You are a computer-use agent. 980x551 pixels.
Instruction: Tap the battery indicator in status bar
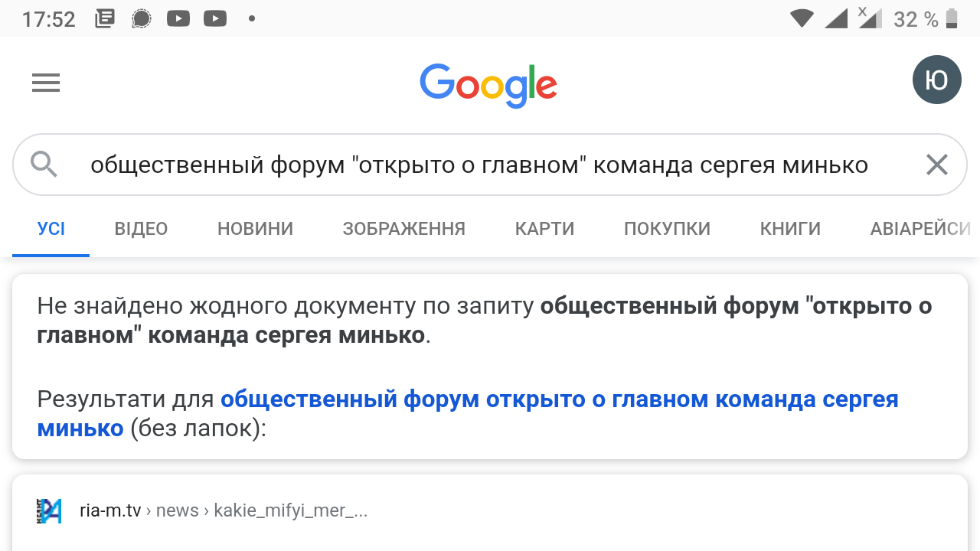click(x=952, y=18)
